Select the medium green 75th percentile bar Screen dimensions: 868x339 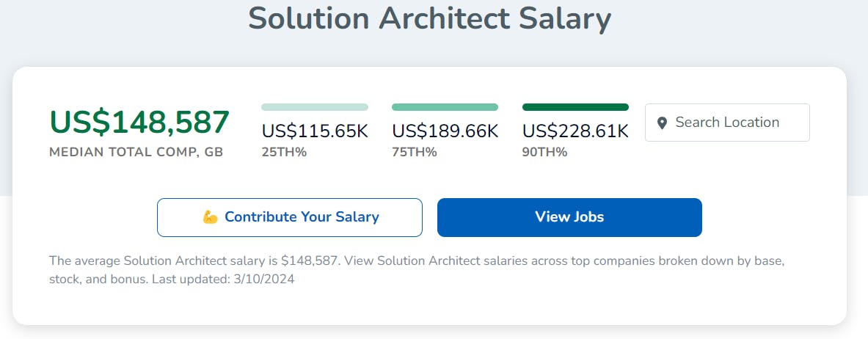pyautogui.click(x=445, y=107)
